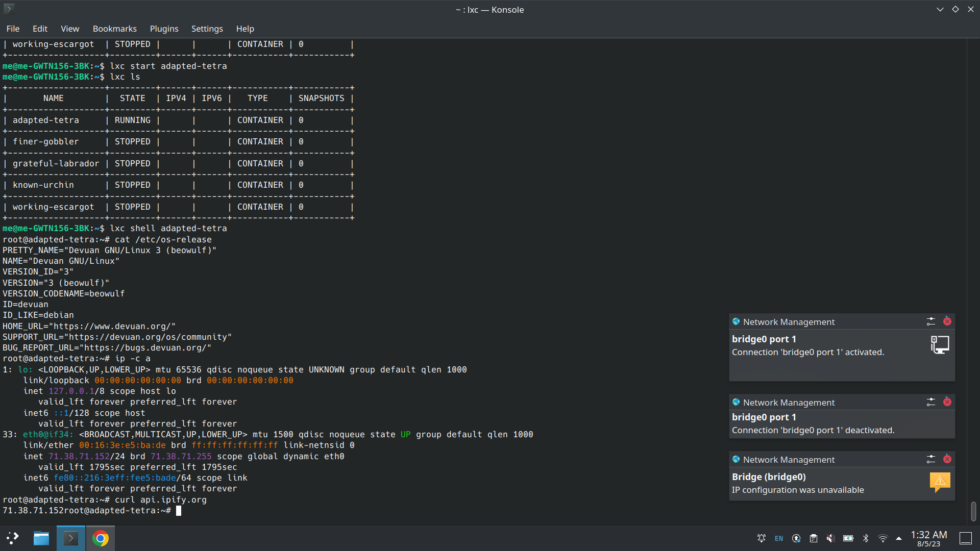This screenshot has height=551, width=980.
Task: Click the terminal's vertical scrollbar handle
Action: [x=973, y=511]
